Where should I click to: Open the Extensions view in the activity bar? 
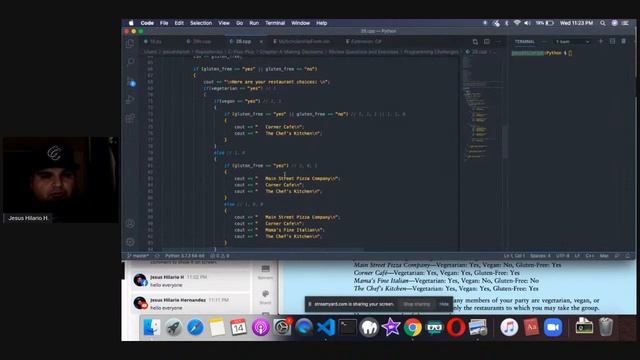click(130, 118)
